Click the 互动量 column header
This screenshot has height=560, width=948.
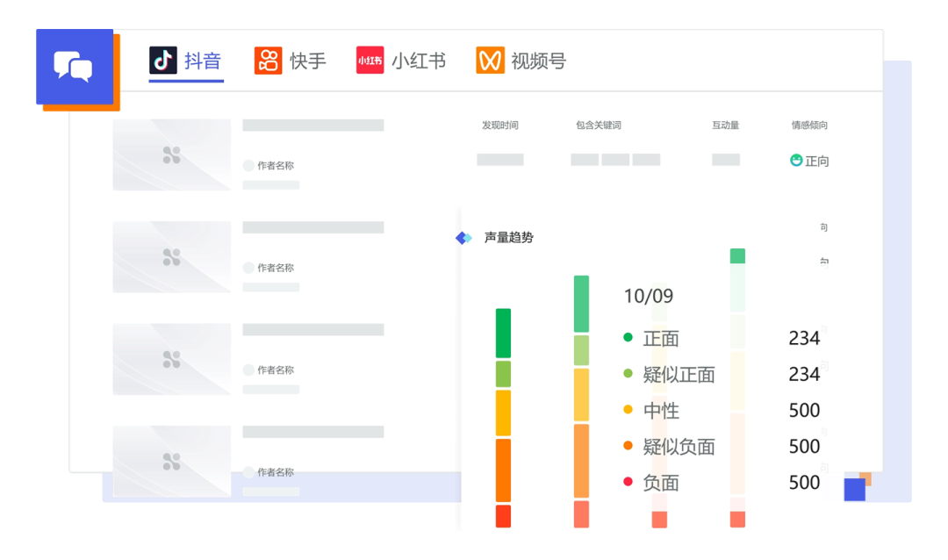point(726,126)
